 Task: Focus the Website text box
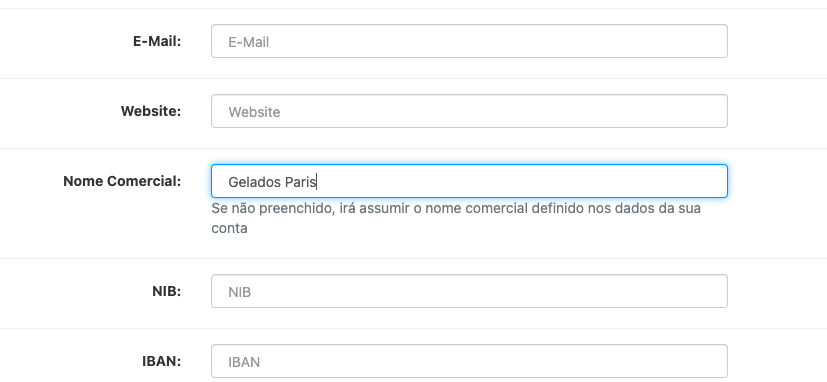click(469, 111)
